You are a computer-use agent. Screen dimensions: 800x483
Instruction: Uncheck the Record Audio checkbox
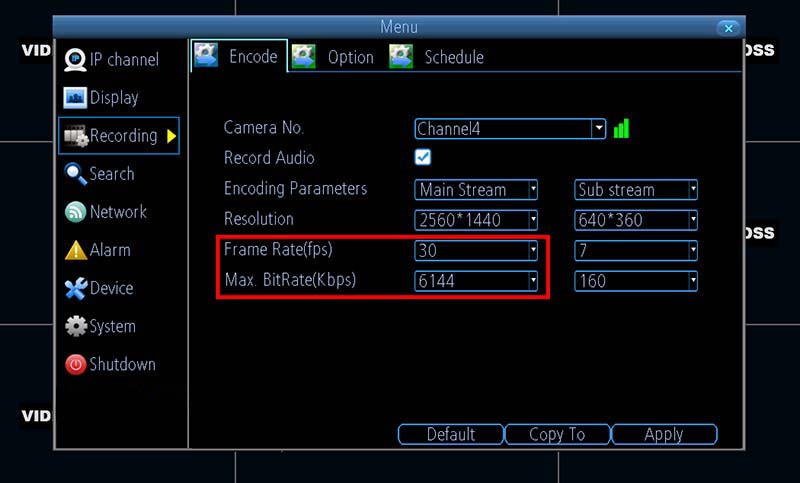tap(423, 157)
